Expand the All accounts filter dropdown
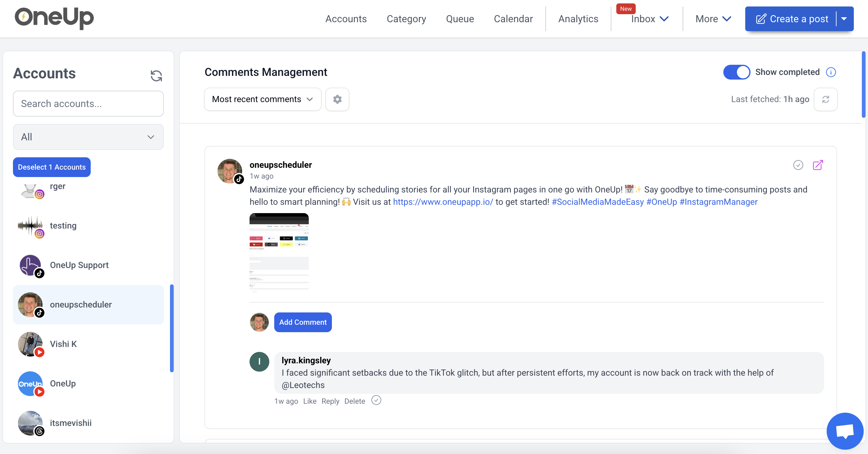This screenshot has width=868, height=454. (88, 137)
